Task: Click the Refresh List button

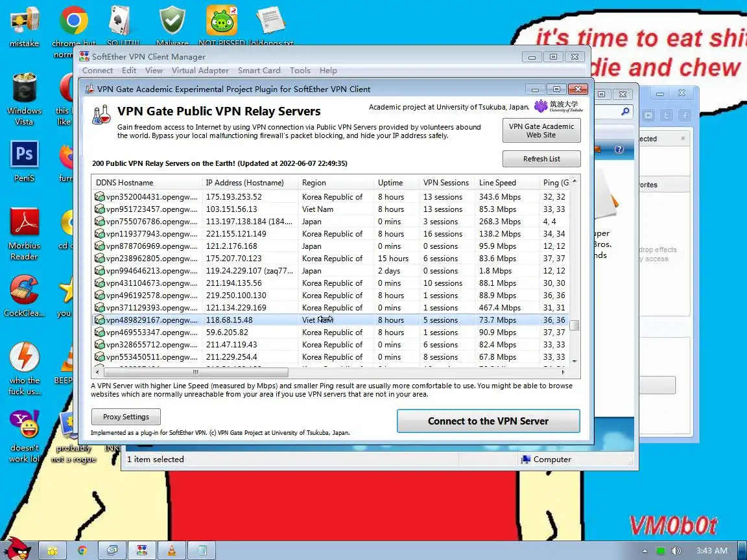Action: point(541,159)
